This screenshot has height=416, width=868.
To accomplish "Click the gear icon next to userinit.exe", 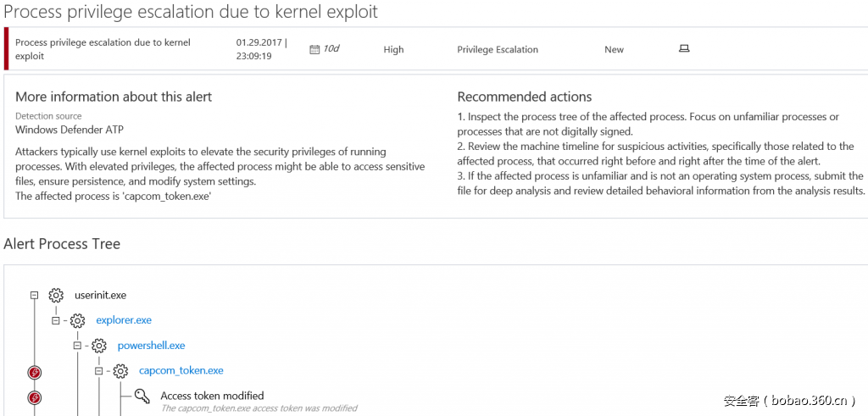I will coord(56,296).
